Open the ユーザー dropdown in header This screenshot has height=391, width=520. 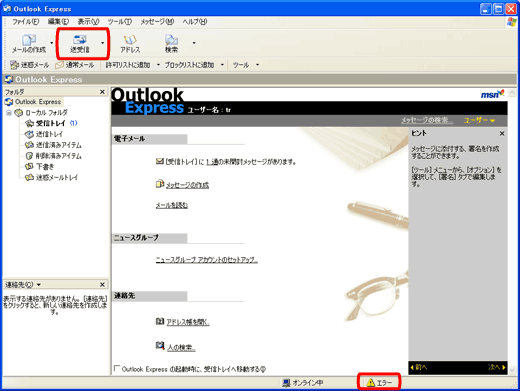click(x=479, y=120)
